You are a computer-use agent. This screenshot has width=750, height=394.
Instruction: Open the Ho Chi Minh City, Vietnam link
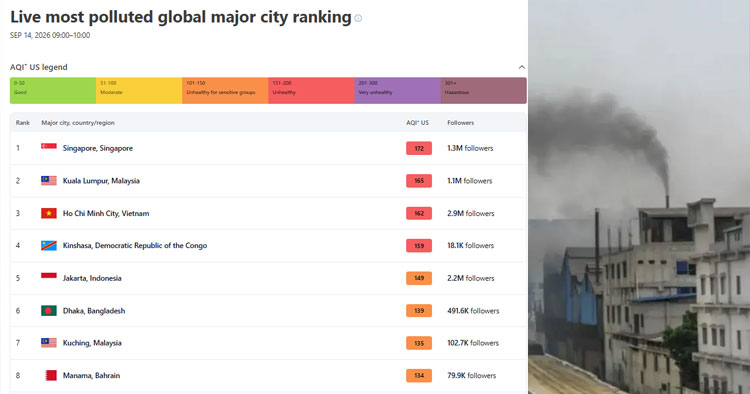point(106,213)
